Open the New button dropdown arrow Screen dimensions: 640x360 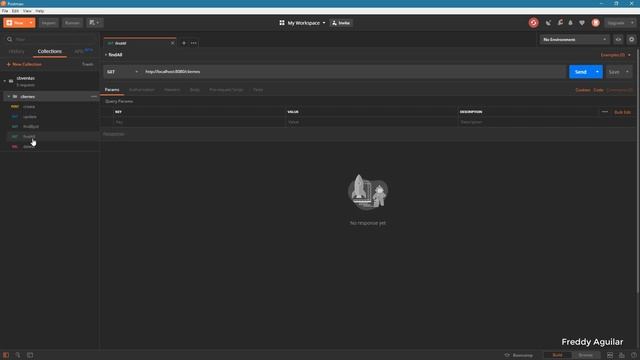31,23
